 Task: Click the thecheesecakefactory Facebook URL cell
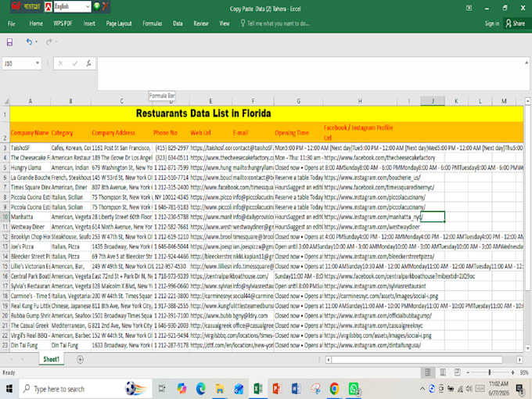coord(360,158)
